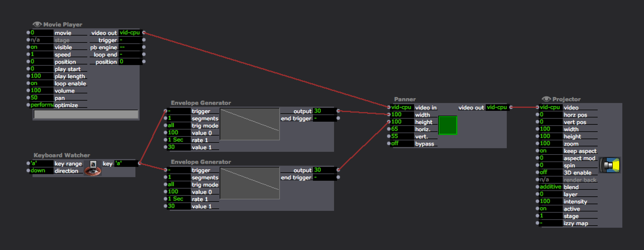Open top Envelope Generator trig mode 'all'

coord(179,125)
